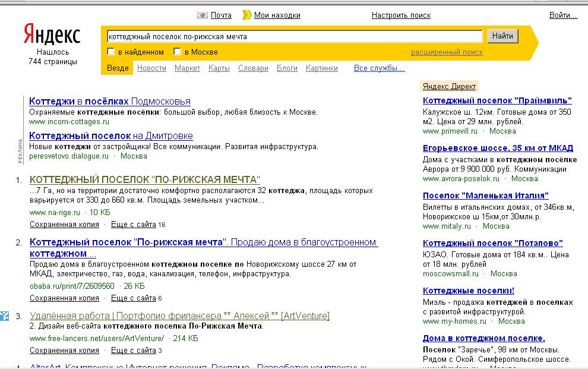Open the Картинки tab
Viewport: 588px width, 369px height.
click(322, 68)
